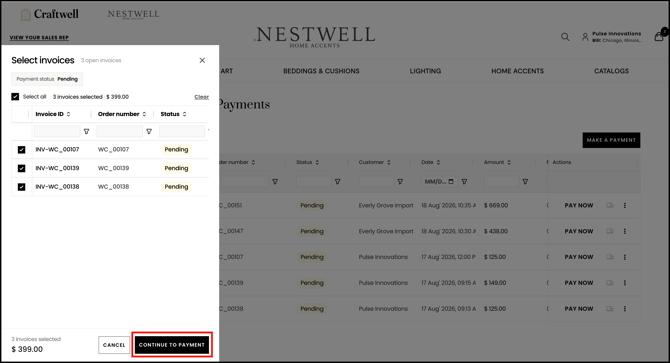Click PAY NOW for $ 669.00 invoice

[579, 205]
